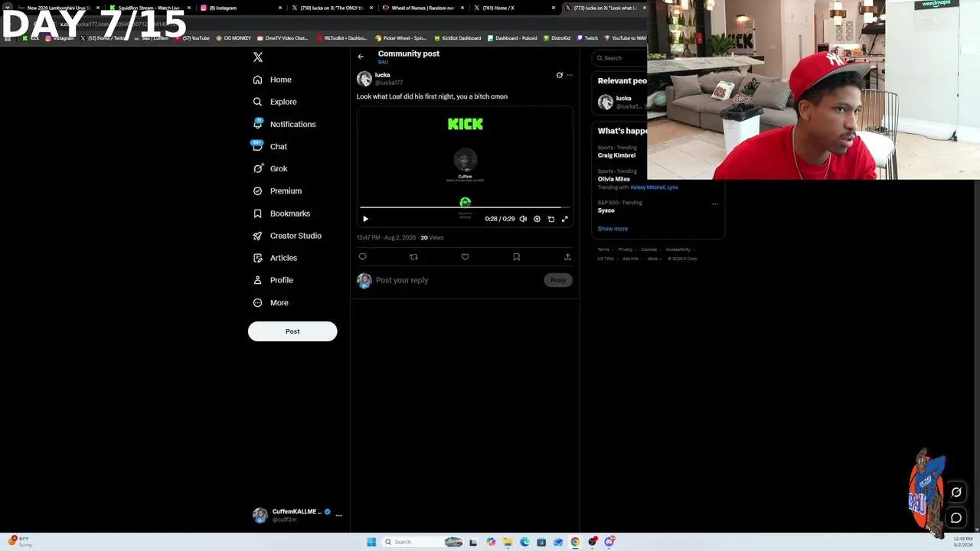
Task: Open Copilot from the taskbar
Action: click(x=491, y=542)
